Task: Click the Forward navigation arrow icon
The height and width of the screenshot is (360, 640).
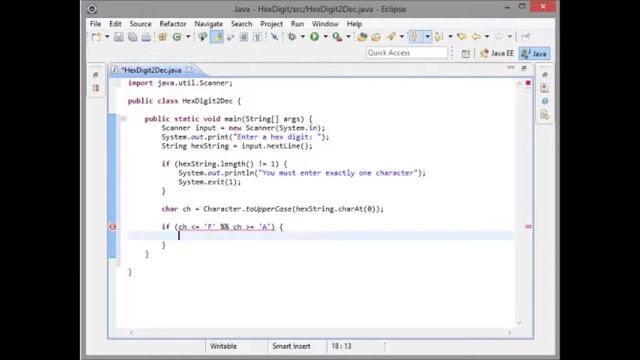Action: click(x=498, y=37)
